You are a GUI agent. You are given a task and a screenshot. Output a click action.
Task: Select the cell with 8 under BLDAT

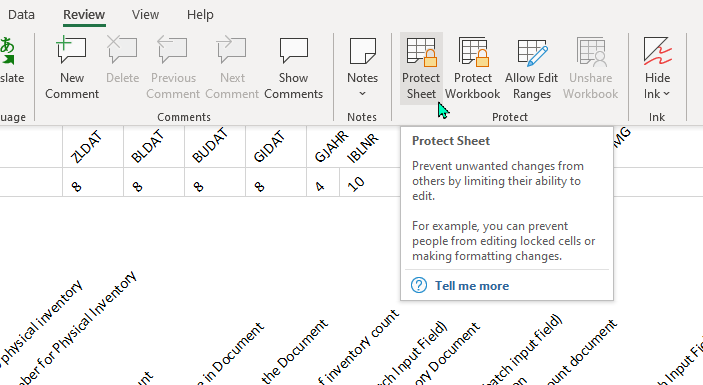coord(154,182)
